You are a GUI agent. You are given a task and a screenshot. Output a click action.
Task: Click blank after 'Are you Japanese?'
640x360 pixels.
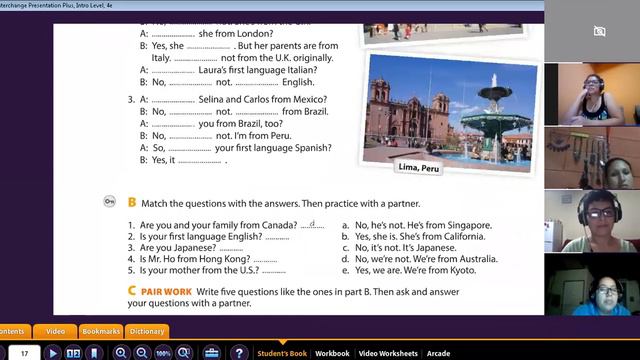pyautogui.click(x=231, y=249)
